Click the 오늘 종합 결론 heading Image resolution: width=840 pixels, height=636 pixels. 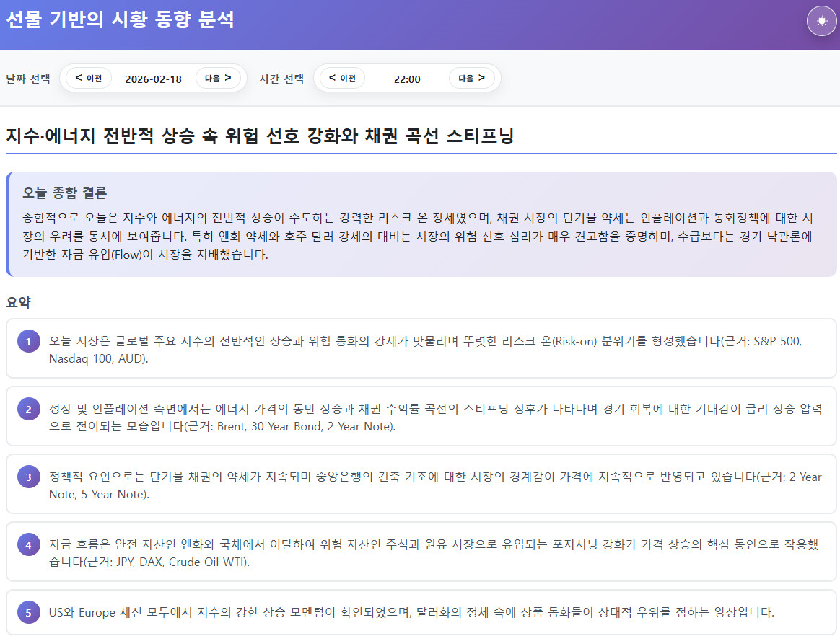click(x=65, y=193)
